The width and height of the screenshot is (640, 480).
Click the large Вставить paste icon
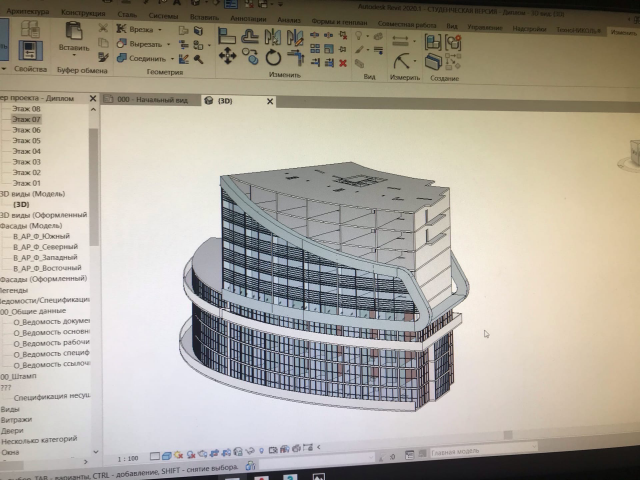tap(74, 31)
